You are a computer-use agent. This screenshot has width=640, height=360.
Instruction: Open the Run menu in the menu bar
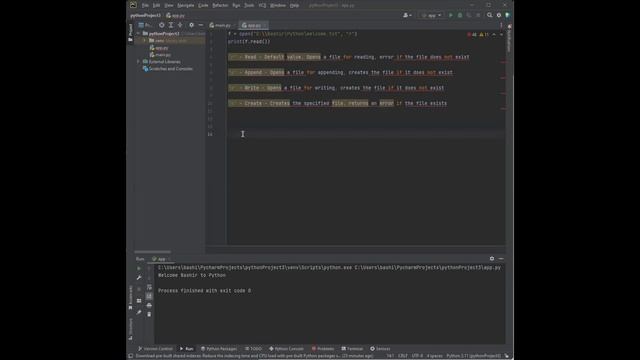pyautogui.click(x=236, y=5)
